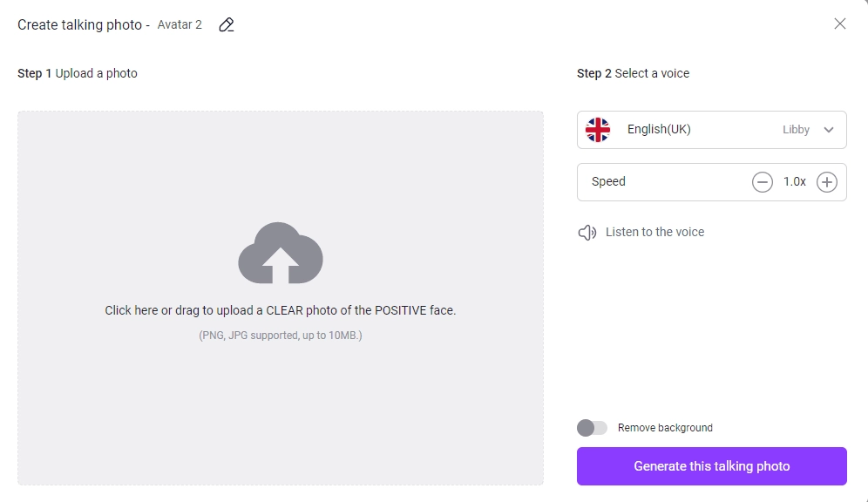Increase speed with the plus icon
Viewport: 868px width, 502px height.
pos(827,182)
